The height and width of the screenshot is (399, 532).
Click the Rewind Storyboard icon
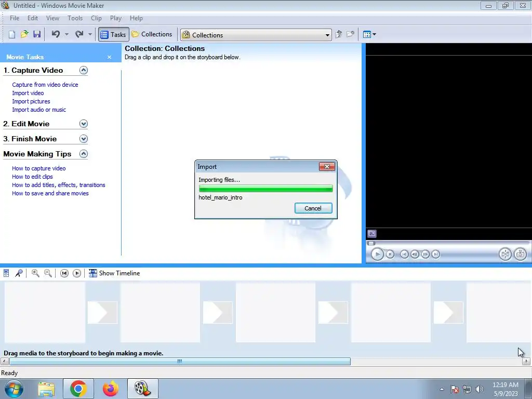tap(64, 273)
